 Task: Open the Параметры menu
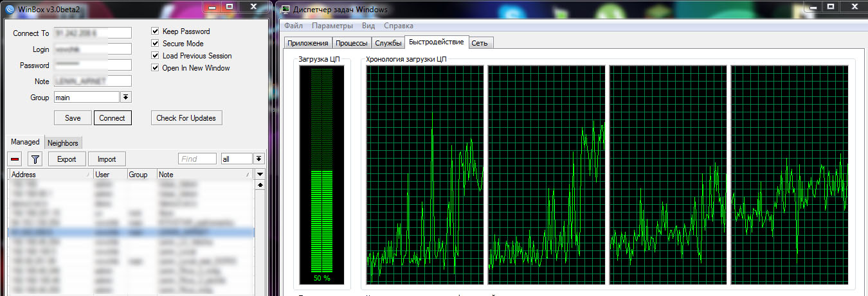pos(332,26)
